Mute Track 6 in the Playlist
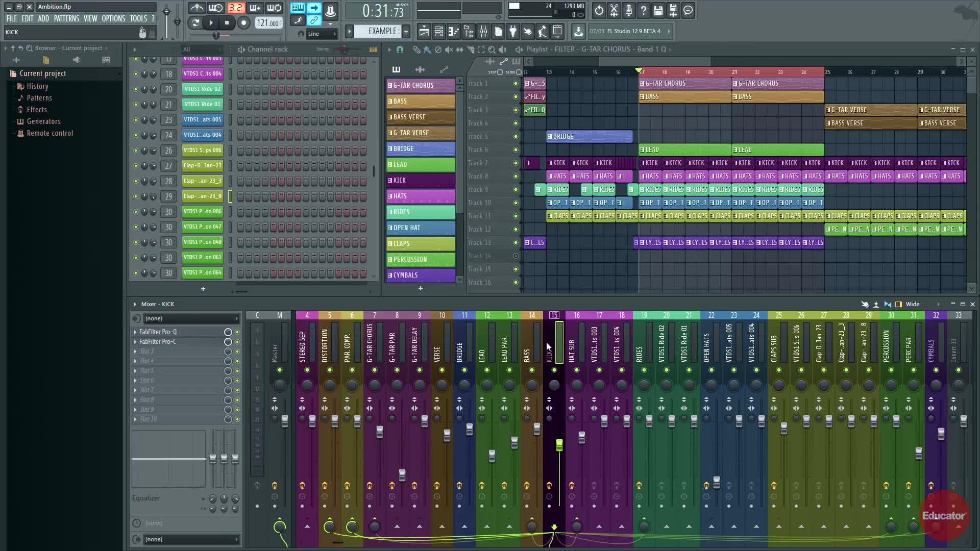The height and width of the screenshot is (551, 980). (x=516, y=149)
